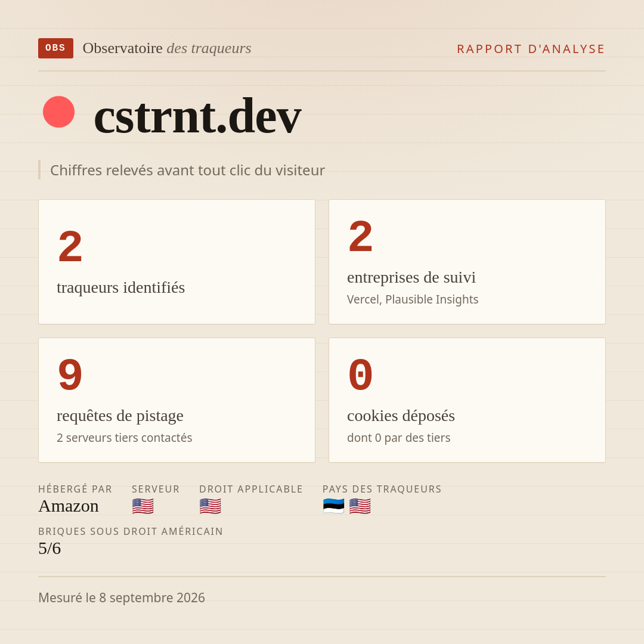This screenshot has width=644, height=644.
Task: Click 'Mesuré le 8 septembre 2026' date
Action: [x=122, y=597]
